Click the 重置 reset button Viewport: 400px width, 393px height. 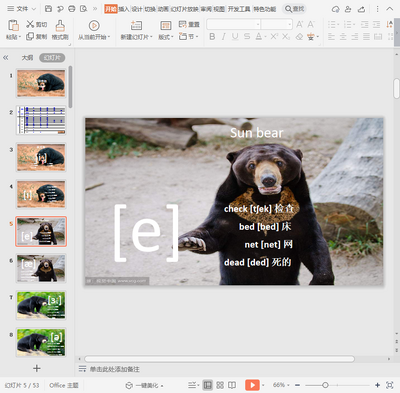coord(189,24)
